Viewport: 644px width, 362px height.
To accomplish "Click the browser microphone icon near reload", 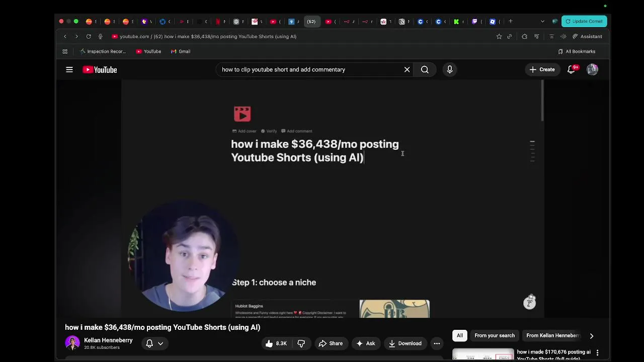I will 100,36.
